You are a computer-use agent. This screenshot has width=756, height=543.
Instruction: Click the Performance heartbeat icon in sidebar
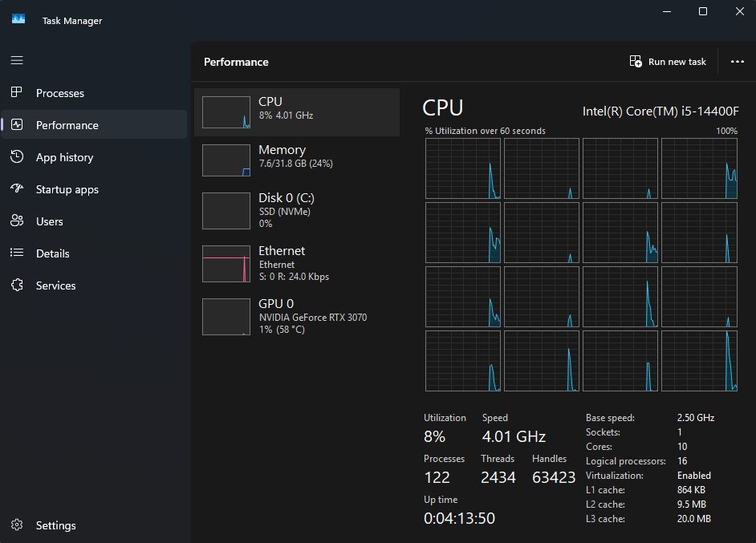[17, 125]
